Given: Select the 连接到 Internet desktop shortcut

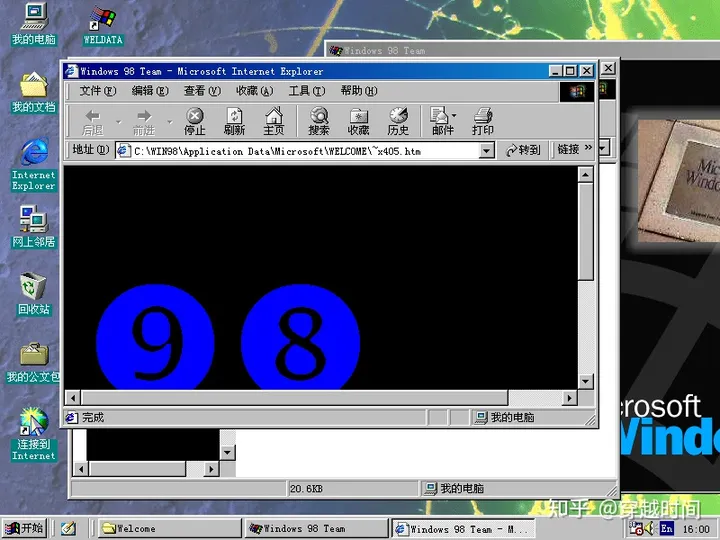Looking at the screenshot, I should coord(34,434).
